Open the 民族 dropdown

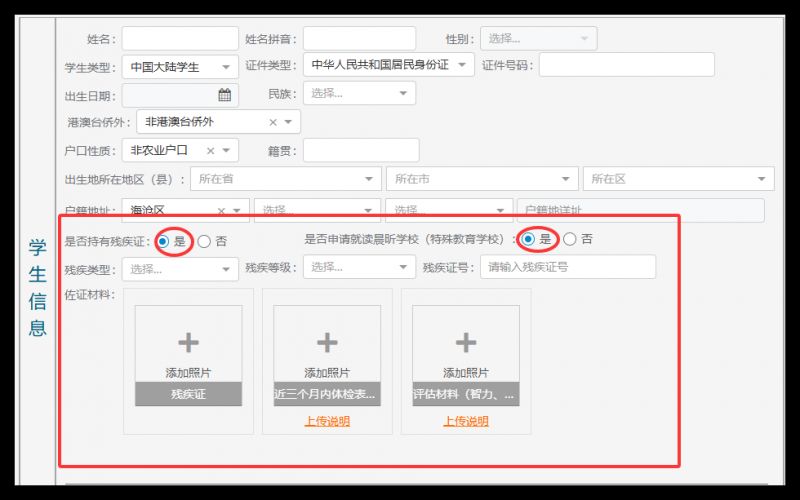[x=359, y=93]
